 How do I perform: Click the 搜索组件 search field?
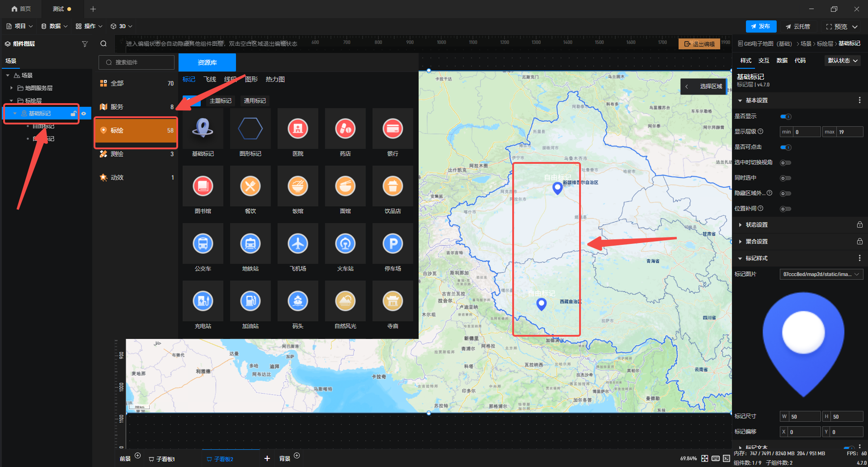[x=137, y=62]
